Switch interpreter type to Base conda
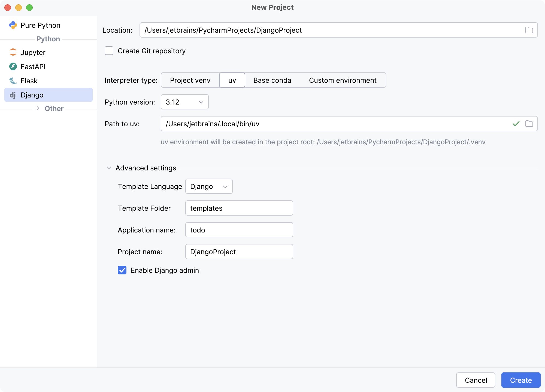This screenshot has width=545, height=392. [x=272, y=80]
